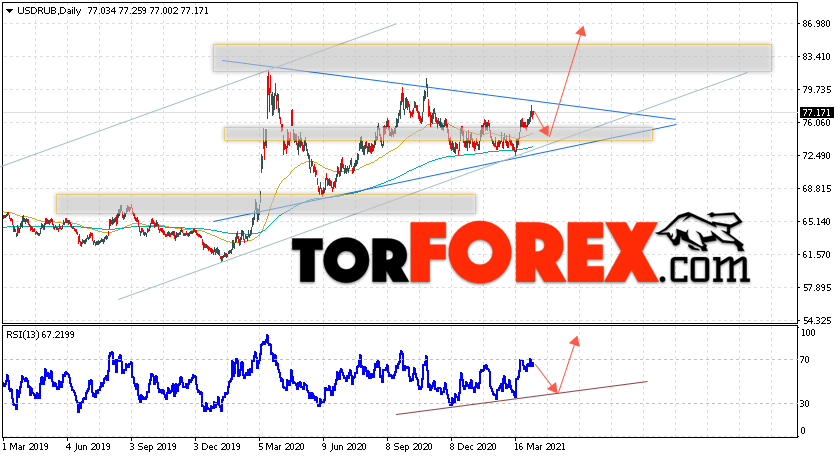Select the current price label 77.171

(x=816, y=113)
